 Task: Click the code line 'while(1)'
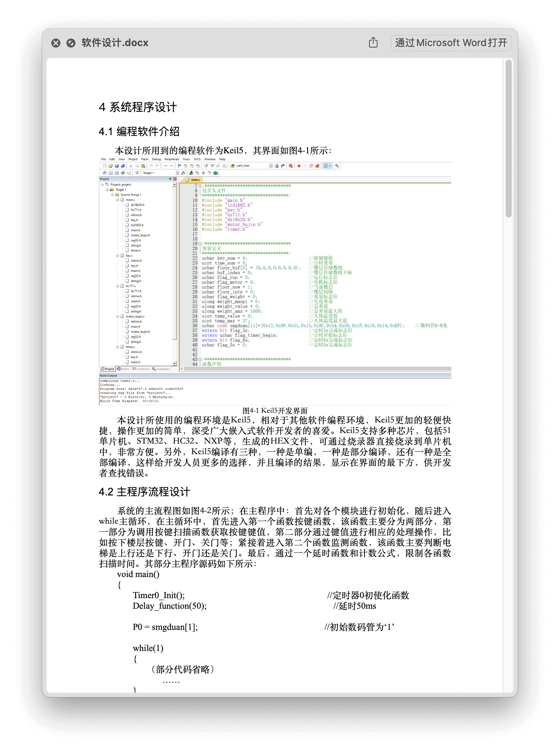pyautogui.click(x=148, y=648)
